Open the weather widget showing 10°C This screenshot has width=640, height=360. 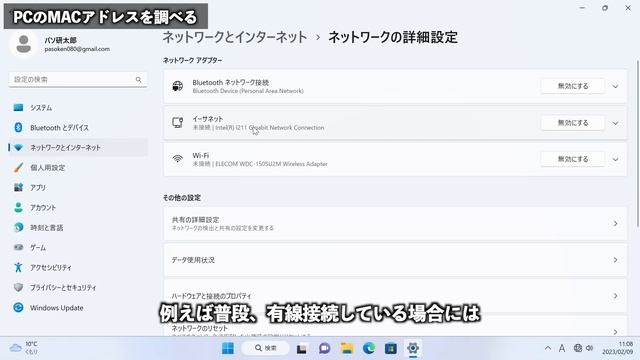click(x=24, y=348)
